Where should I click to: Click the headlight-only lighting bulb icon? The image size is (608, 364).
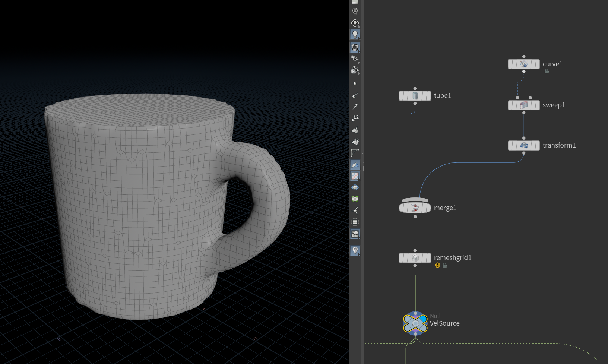pos(355,23)
